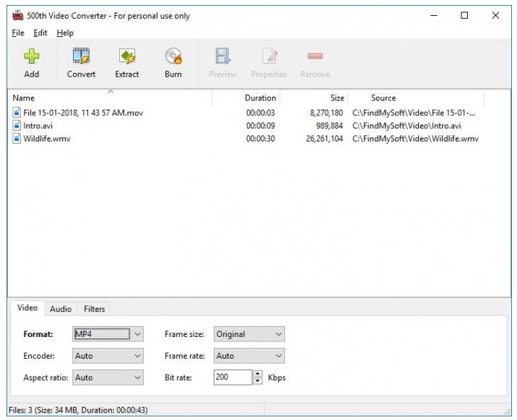Click the Properties toolbar icon
Screen dimensions: 517x420
coord(269,57)
